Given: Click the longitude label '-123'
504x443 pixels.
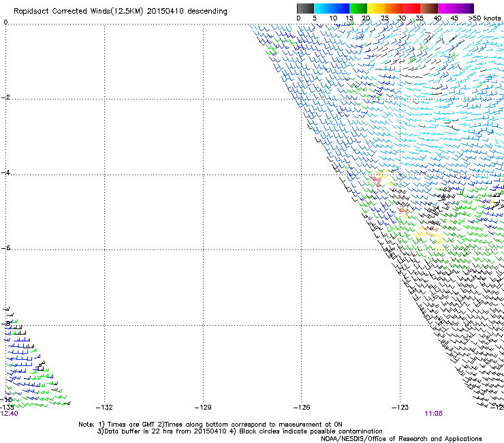Looking at the screenshot, I should 400,408.
